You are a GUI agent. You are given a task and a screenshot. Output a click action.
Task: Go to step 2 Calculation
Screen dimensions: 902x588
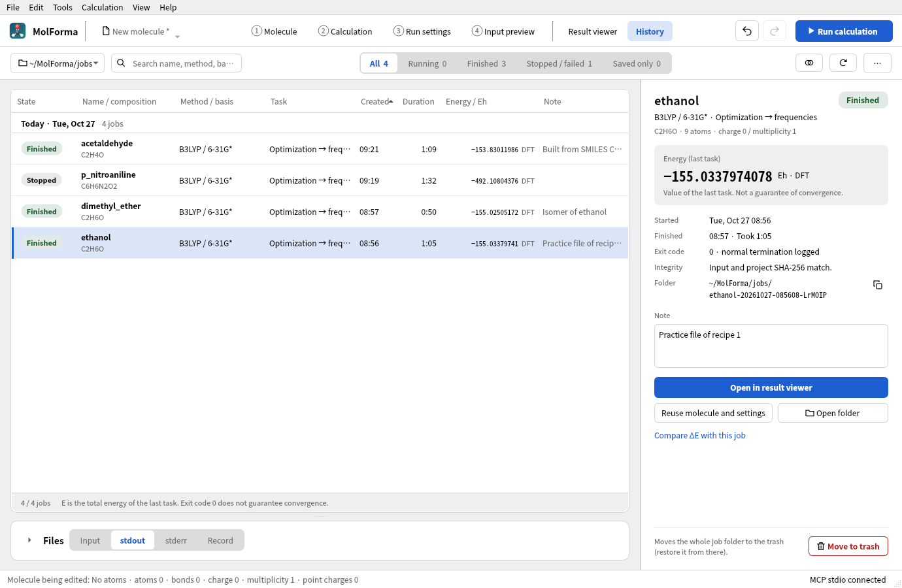345,31
